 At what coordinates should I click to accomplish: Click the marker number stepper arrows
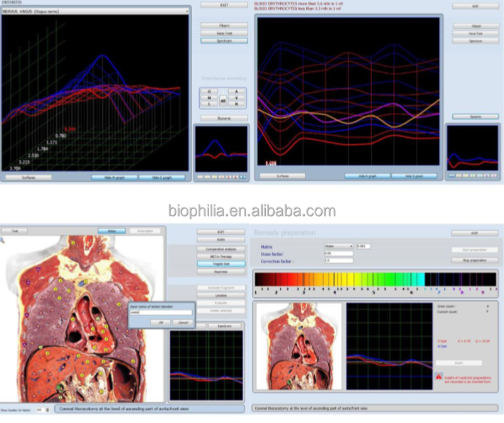click(48, 410)
